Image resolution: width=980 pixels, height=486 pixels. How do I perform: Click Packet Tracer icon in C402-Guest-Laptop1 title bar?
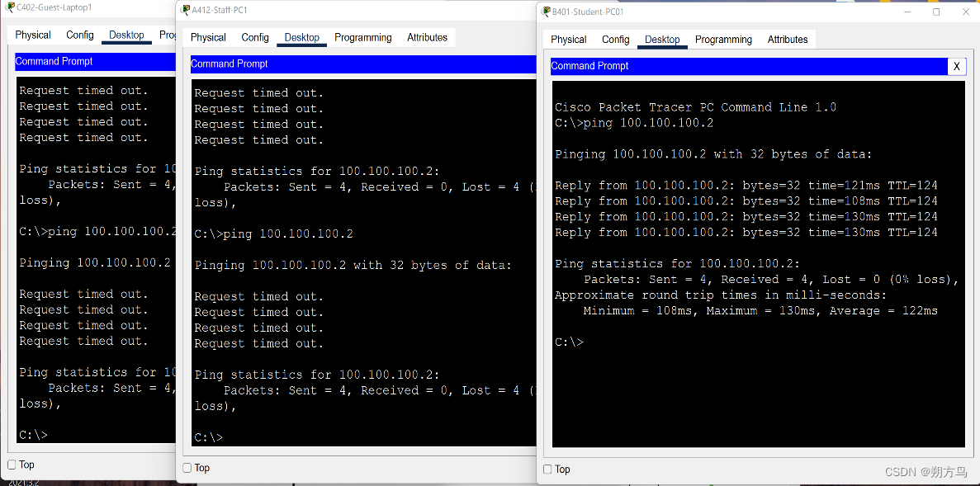[x=9, y=7]
